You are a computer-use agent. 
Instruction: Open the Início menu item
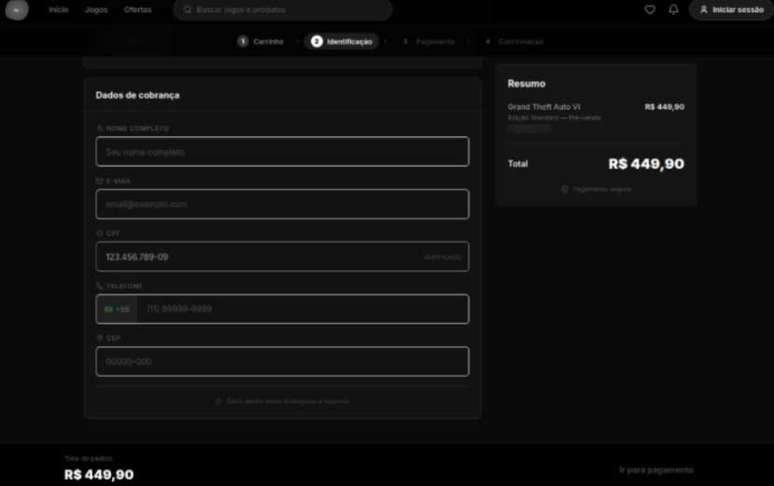pos(58,10)
